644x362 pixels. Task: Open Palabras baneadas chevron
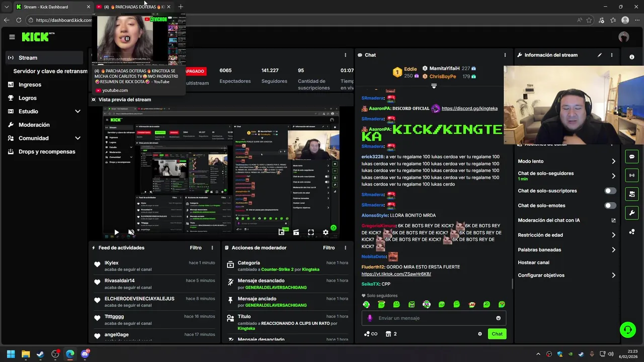point(613,250)
